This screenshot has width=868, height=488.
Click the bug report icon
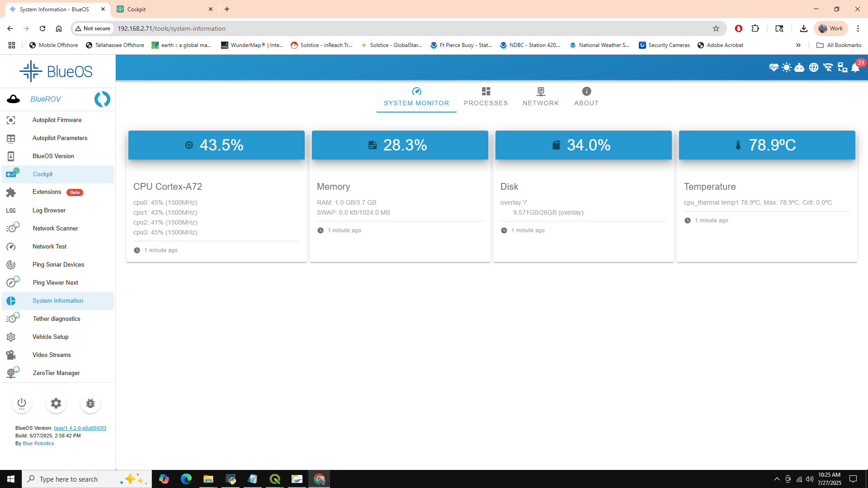[x=90, y=403]
